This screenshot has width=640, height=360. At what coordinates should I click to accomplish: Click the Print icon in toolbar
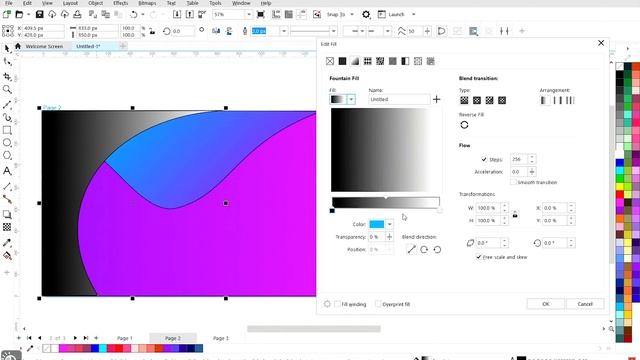click(x=77, y=14)
